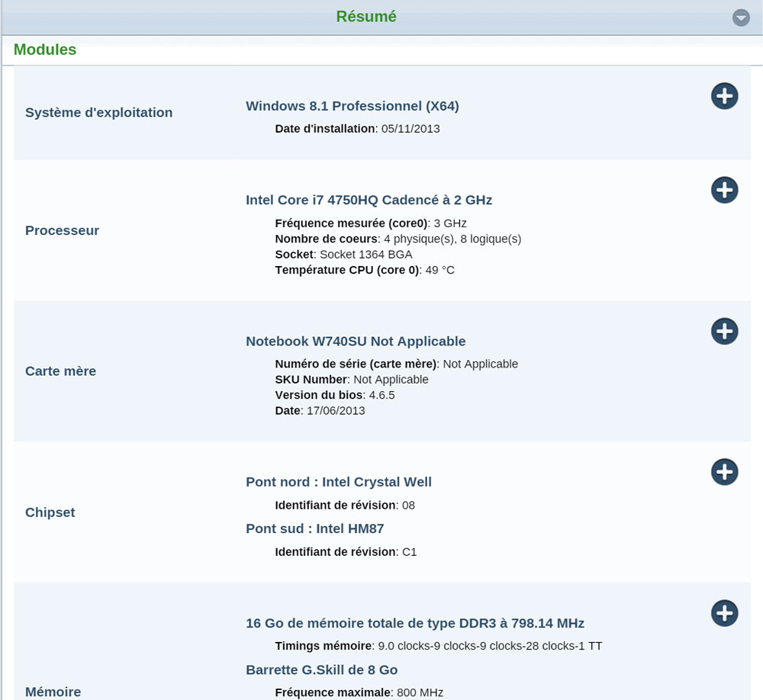The image size is (763, 700).
Task: Select the Chipset row label
Action: (50, 512)
